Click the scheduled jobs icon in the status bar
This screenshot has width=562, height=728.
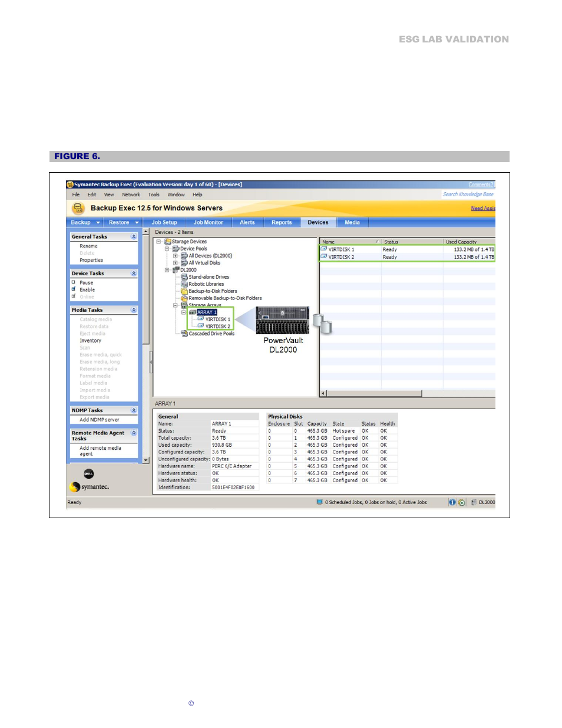(319, 502)
